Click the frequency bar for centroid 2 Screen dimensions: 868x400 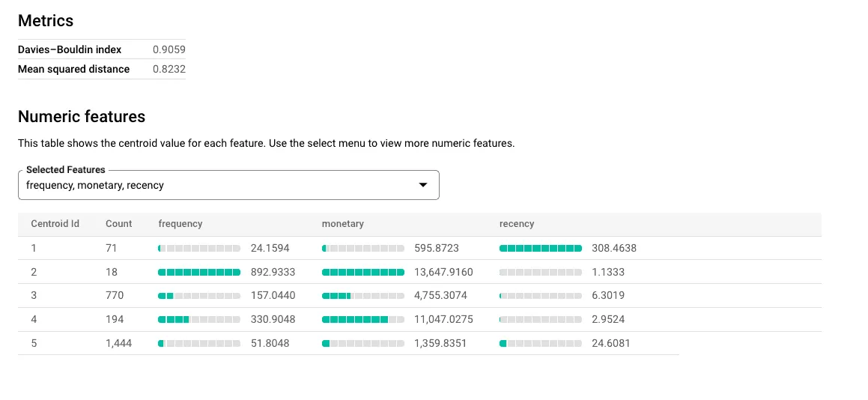(x=199, y=272)
